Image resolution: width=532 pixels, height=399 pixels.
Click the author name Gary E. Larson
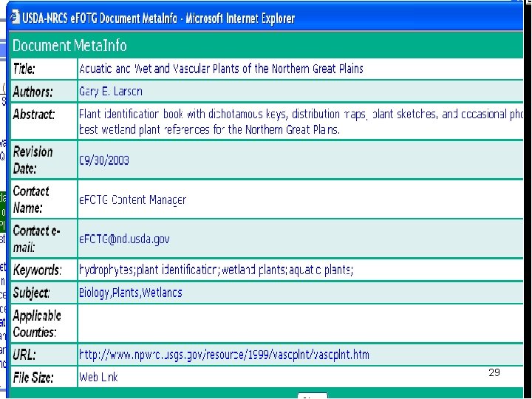pos(111,92)
